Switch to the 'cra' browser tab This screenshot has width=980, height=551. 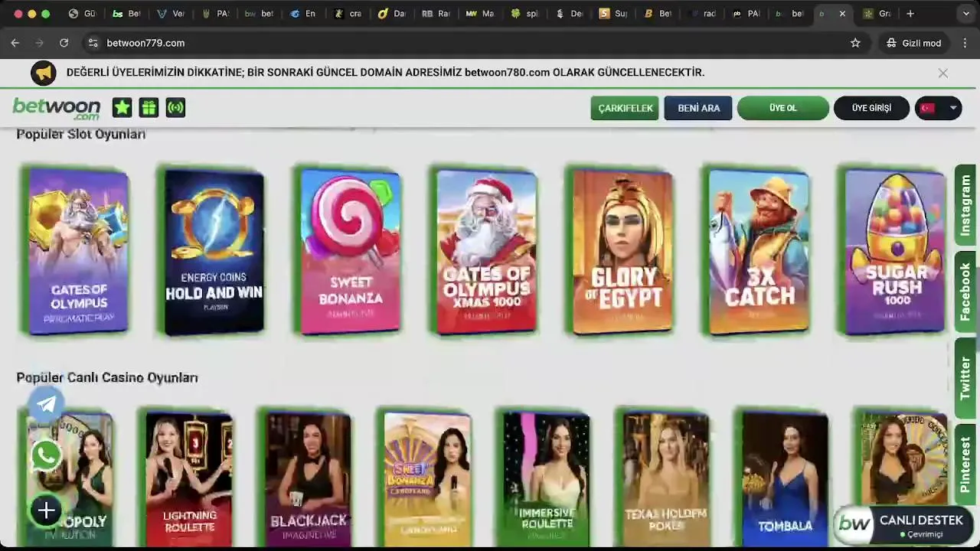coord(348,14)
